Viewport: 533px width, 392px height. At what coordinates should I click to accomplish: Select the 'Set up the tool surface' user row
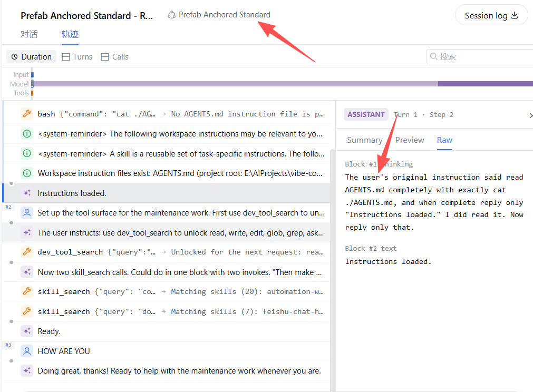click(167, 213)
